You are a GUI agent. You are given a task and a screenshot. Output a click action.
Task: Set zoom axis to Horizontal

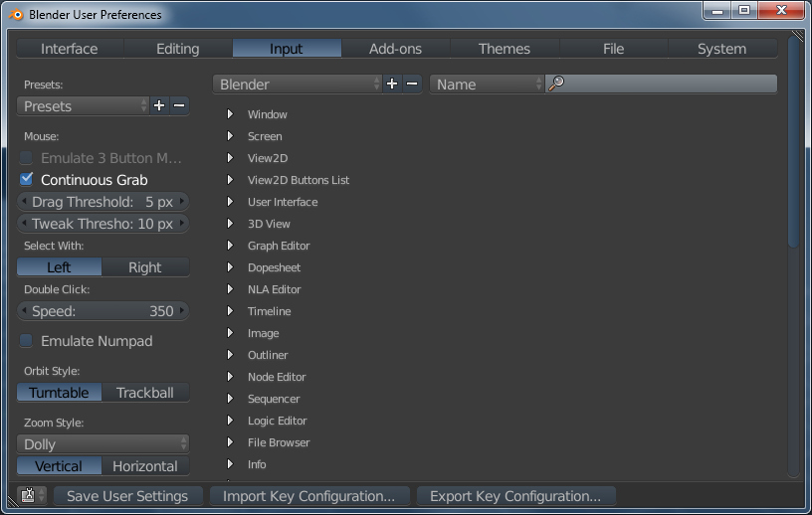(x=145, y=466)
